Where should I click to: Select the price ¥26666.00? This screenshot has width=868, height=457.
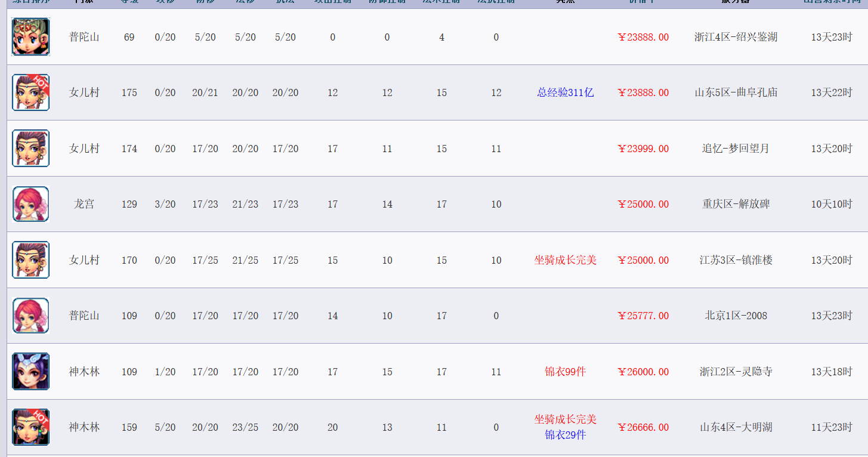tap(643, 427)
